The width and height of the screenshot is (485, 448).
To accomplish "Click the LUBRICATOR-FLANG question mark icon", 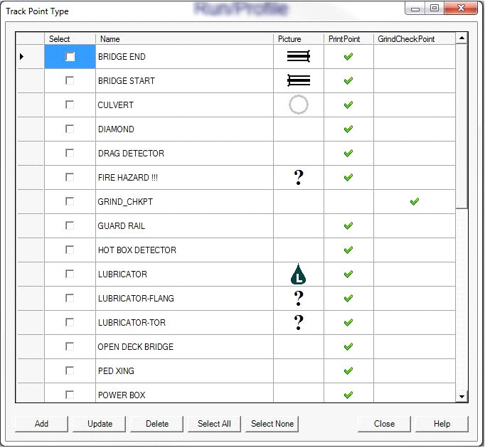I will pos(299,299).
